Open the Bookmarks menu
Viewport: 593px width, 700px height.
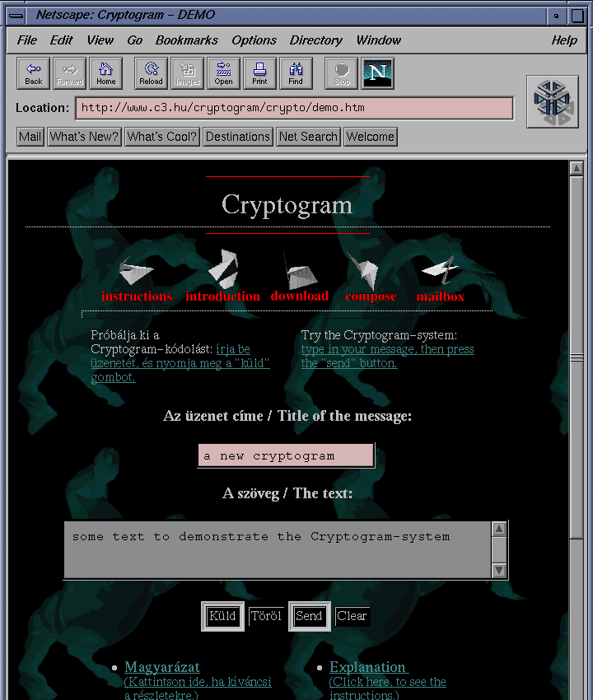coord(187,40)
